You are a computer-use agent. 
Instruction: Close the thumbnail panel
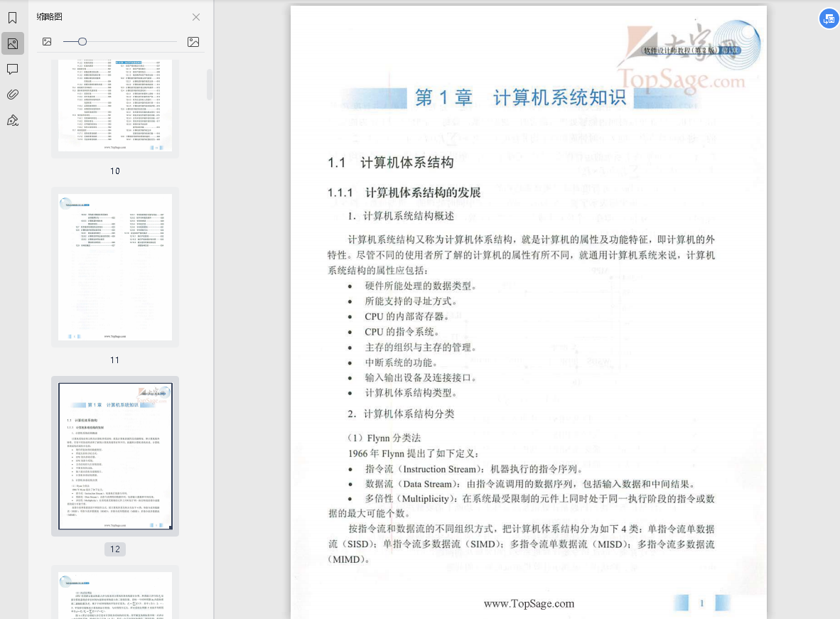click(196, 17)
